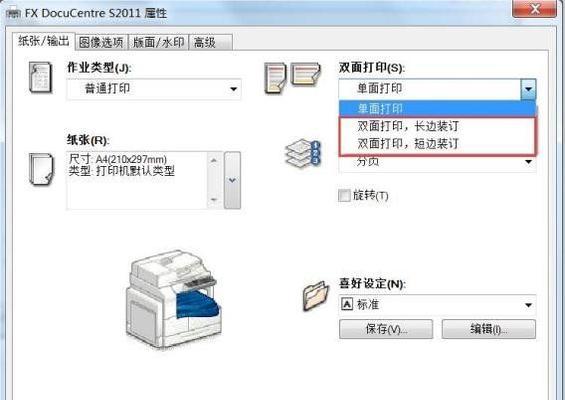Screen dimensions: 565x400
Task: Switch to the 图像选项 tab
Action: tap(101, 43)
